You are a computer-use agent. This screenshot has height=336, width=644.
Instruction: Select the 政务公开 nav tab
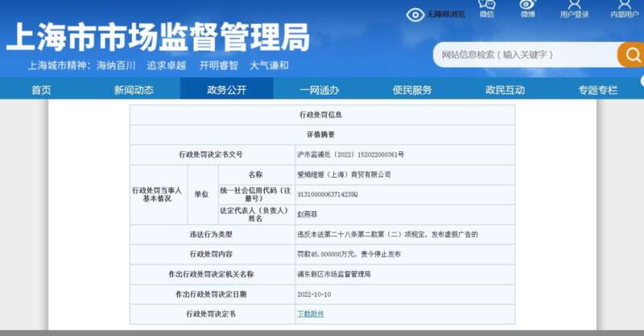click(227, 88)
